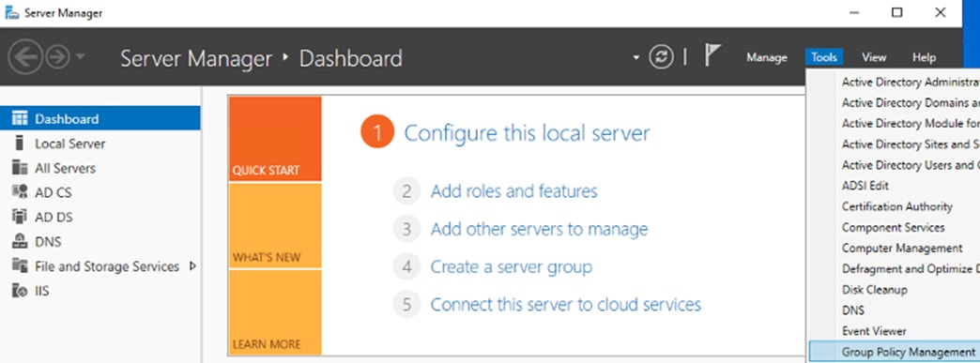This screenshot has height=363, width=980.
Task: Select IIS in the navigation pane
Action: [x=100, y=291]
